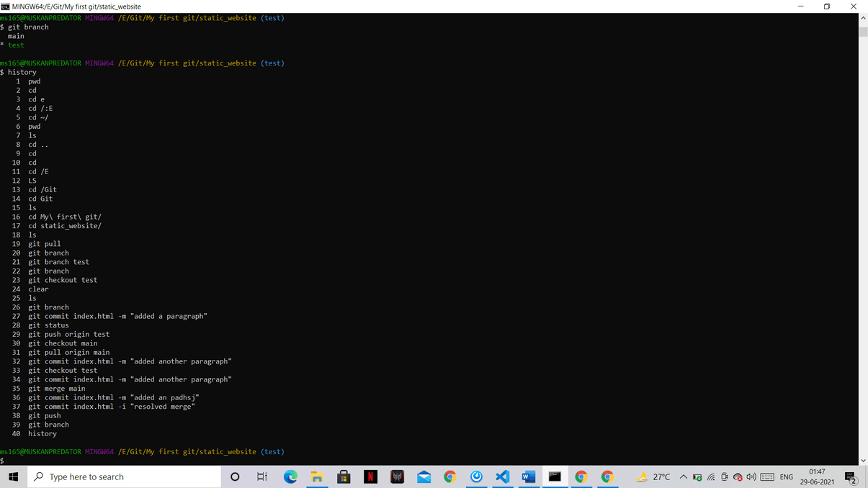Open Action Center notifications icon
This screenshot has width=868, height=488.
pyautogui.click(x=851, y=477)
